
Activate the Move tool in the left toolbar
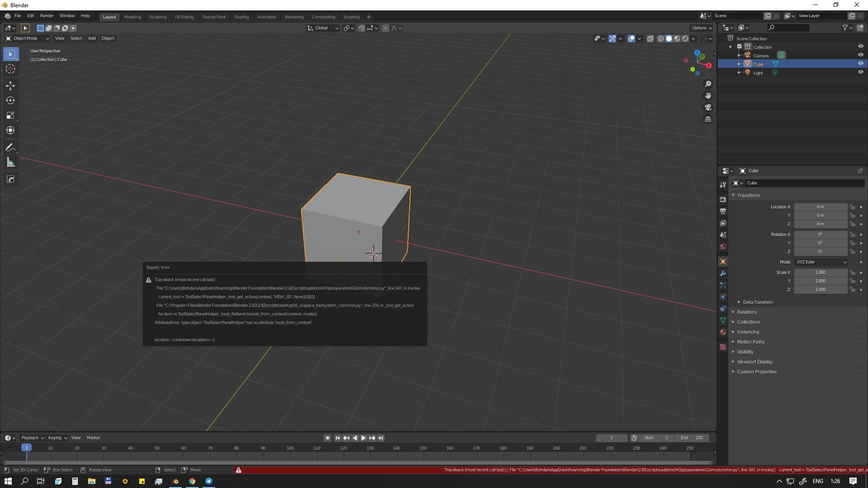(x=10, y=86)
